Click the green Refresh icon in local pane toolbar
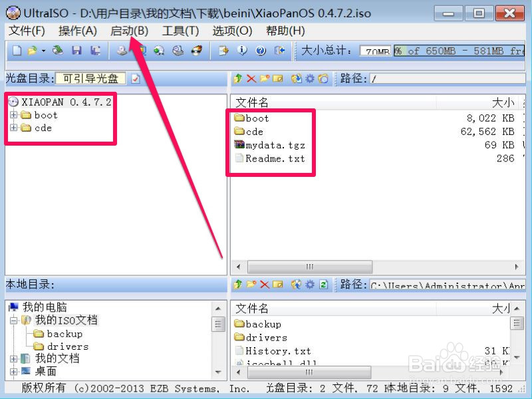The height and width of the screenshot is (399, 532). (x=324, y=285)
